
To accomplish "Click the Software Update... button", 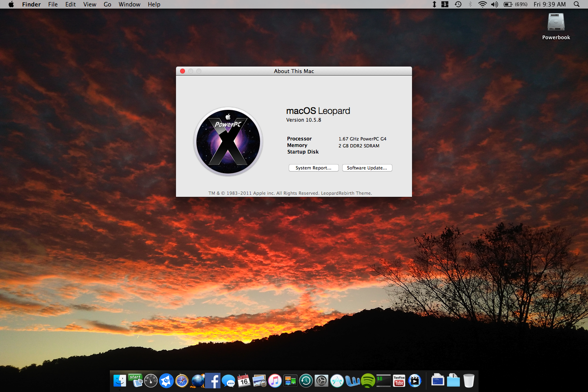I will coord(367,168).
